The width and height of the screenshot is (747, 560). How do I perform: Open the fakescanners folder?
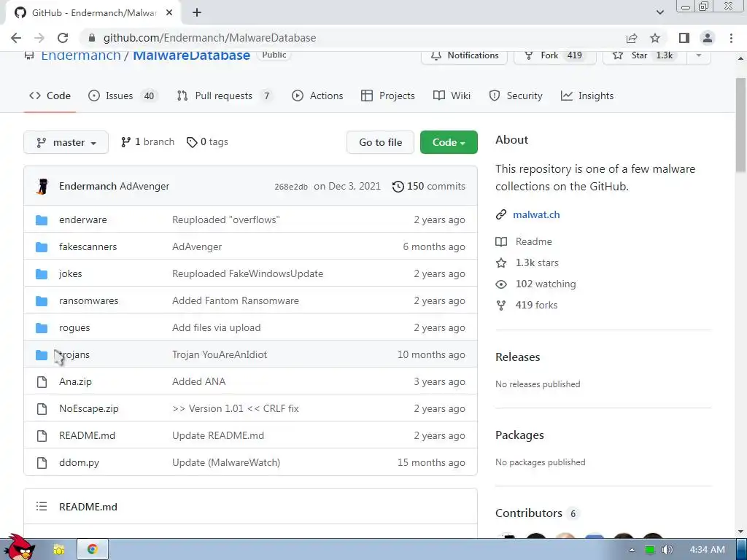point(88,246)
